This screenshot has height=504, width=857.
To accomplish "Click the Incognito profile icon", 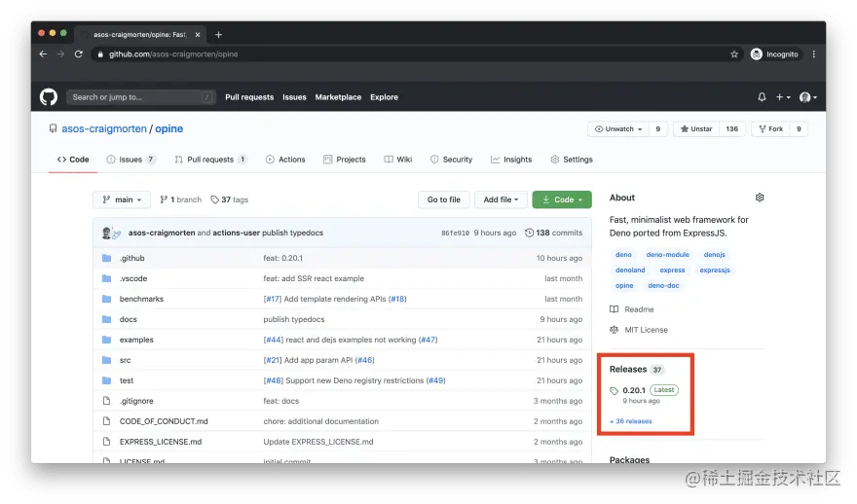I will (756, 54).
